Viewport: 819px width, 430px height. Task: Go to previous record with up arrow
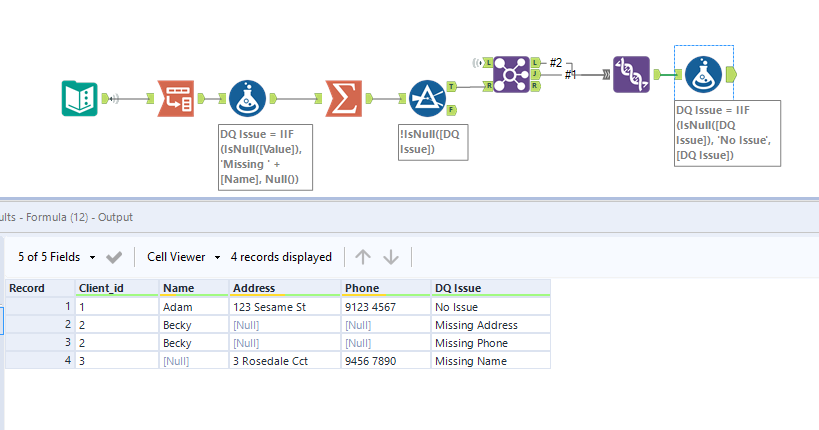[x=363, y=257]
